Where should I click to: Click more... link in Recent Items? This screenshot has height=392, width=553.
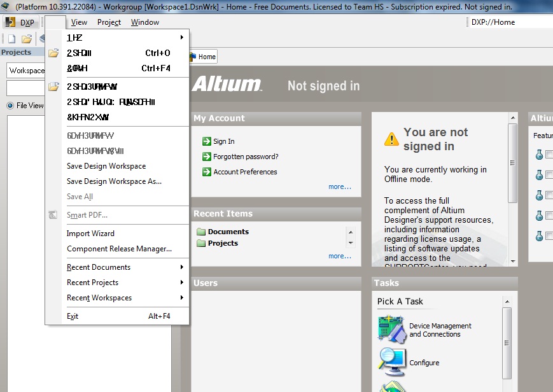(340, 256)
